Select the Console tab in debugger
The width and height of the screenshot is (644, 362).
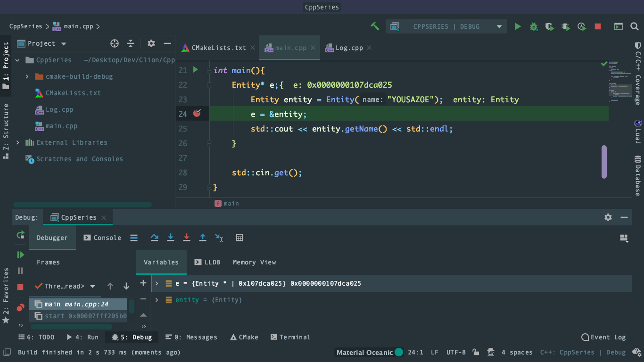102,238
